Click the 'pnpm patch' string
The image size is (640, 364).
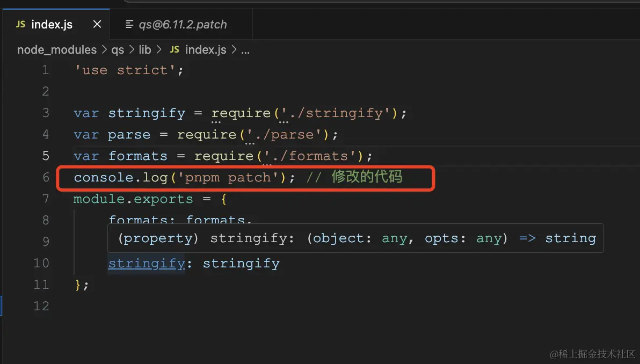point(227,178)
